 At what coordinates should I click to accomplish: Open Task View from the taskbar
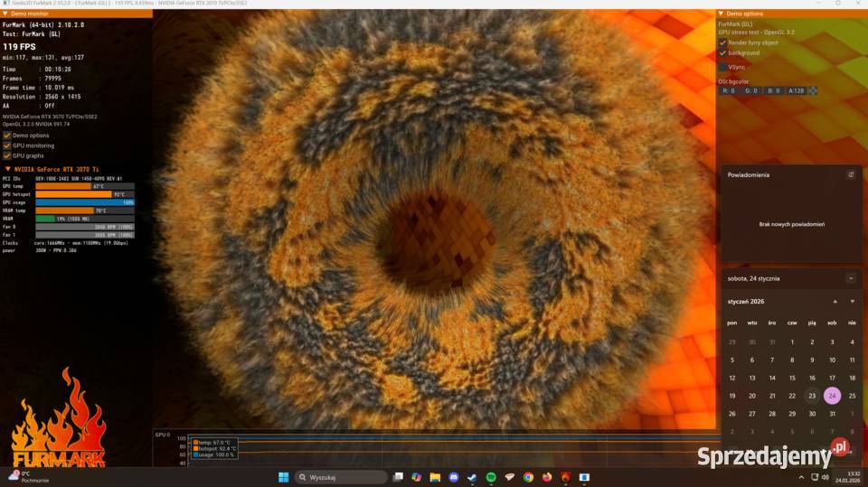coord(398,477)
